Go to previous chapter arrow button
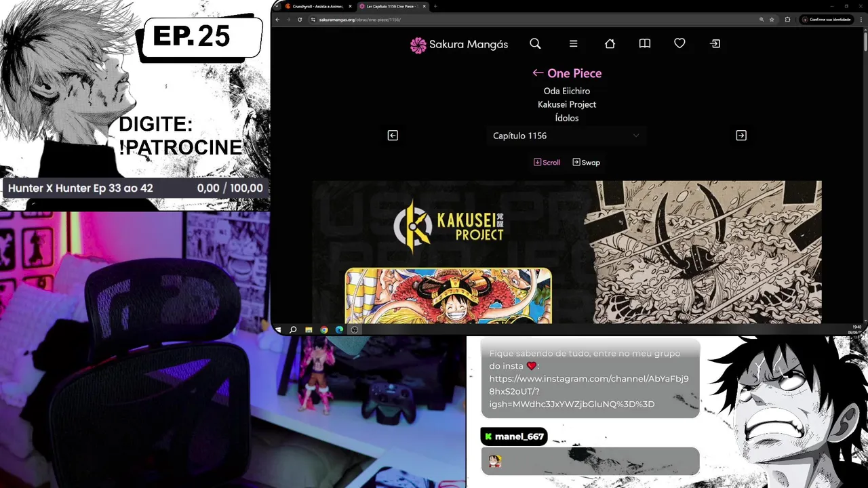868x488 pixels. coord(393,136)
